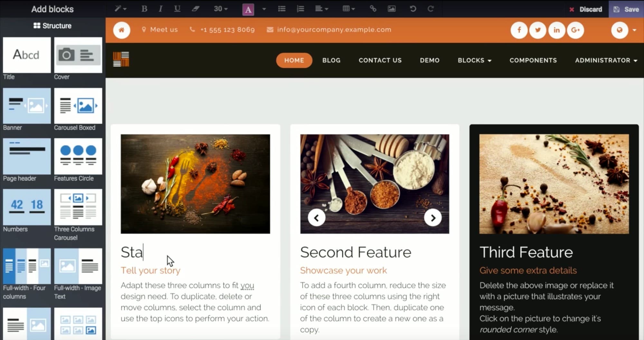Image resolution: width=644 pixels, height=340 pixels.
Task: Open the font color picker
Action: 248,9
